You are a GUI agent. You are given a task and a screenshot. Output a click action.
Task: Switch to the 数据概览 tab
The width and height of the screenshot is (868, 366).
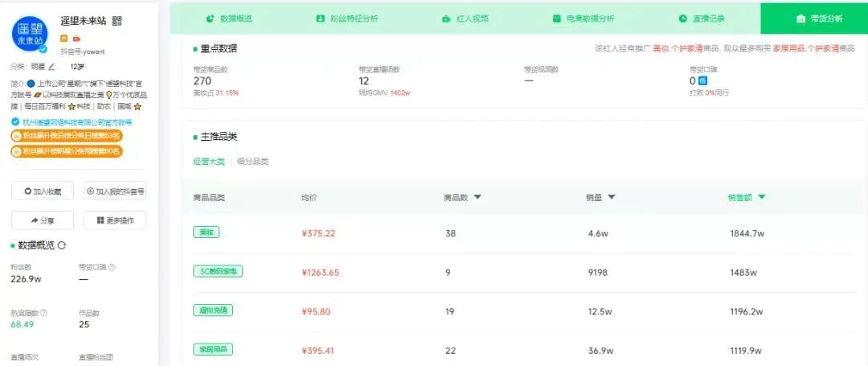pos(229,19)
